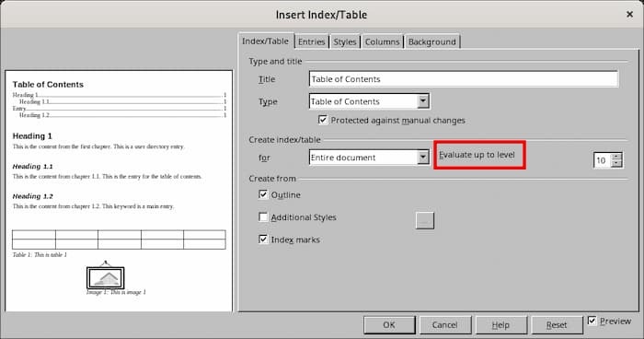Screen dimensions: 644x339
Task: Click the Additional Styles assign button
Action: (425, 220)
